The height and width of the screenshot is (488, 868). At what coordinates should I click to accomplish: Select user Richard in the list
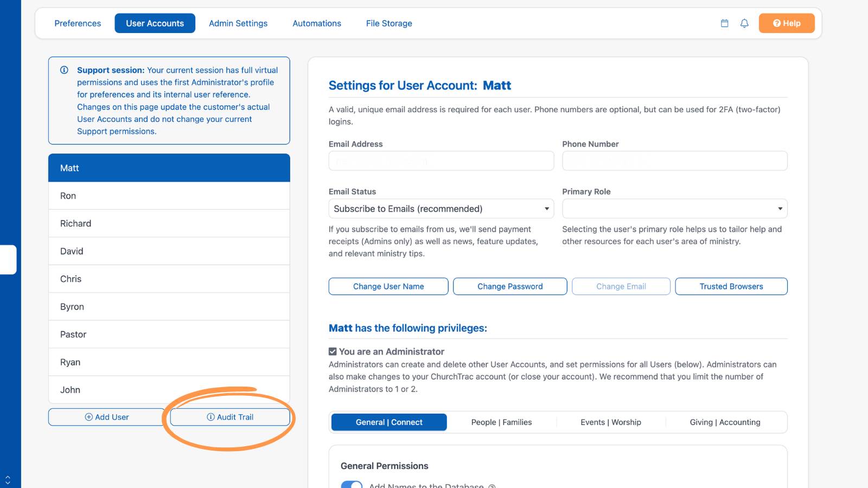pyautogui.click(x=169, y=223)
